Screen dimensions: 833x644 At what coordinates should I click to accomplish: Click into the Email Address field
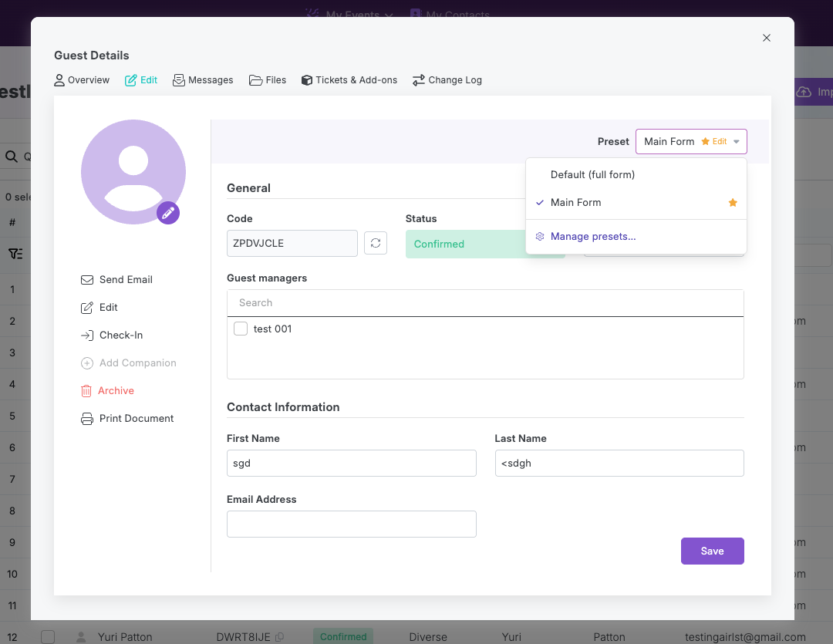tap(352, 524)
